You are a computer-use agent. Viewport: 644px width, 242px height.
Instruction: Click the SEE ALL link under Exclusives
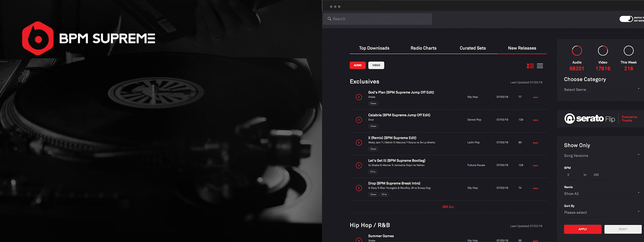[448, 207]
